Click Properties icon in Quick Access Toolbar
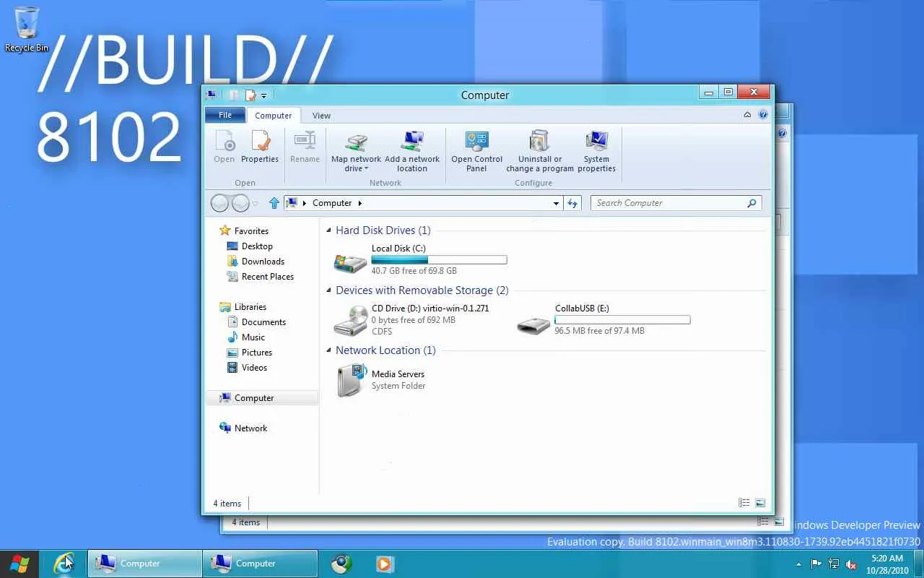The height and width of the screenshot is (578, 924). [250, 95]
